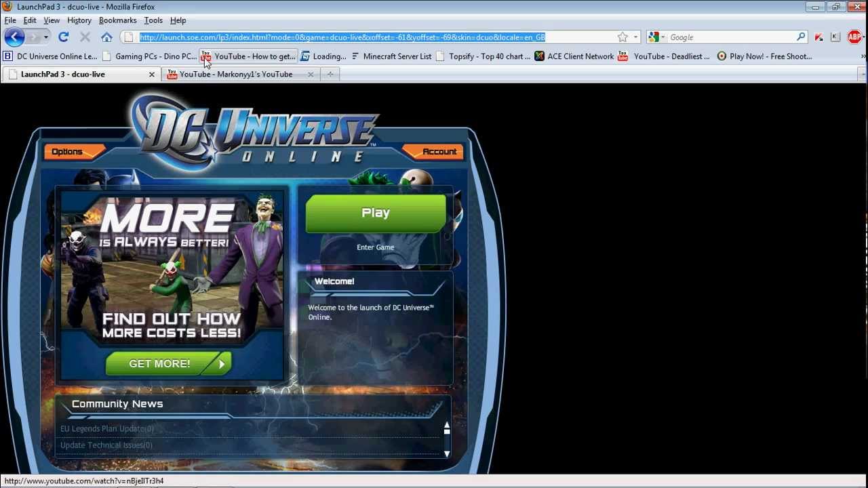Open the View menu
Viewport: 868px width, 488px height.
pyautogui.click(x=52, y=20)
